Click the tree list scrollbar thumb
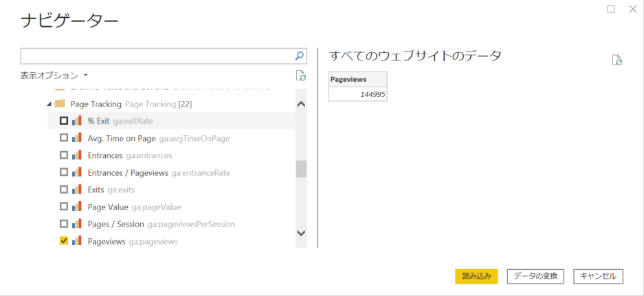This screenshot has width=644, height=296. (301, 169)
